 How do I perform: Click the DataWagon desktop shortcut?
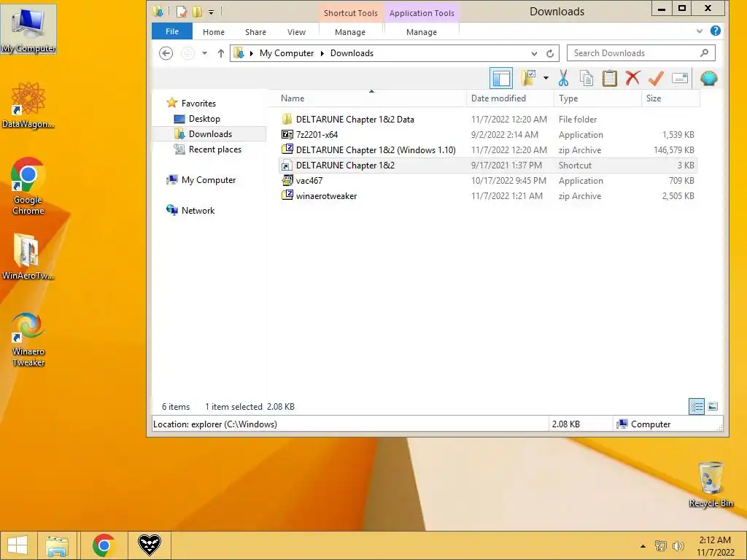(x=28, y=106)
